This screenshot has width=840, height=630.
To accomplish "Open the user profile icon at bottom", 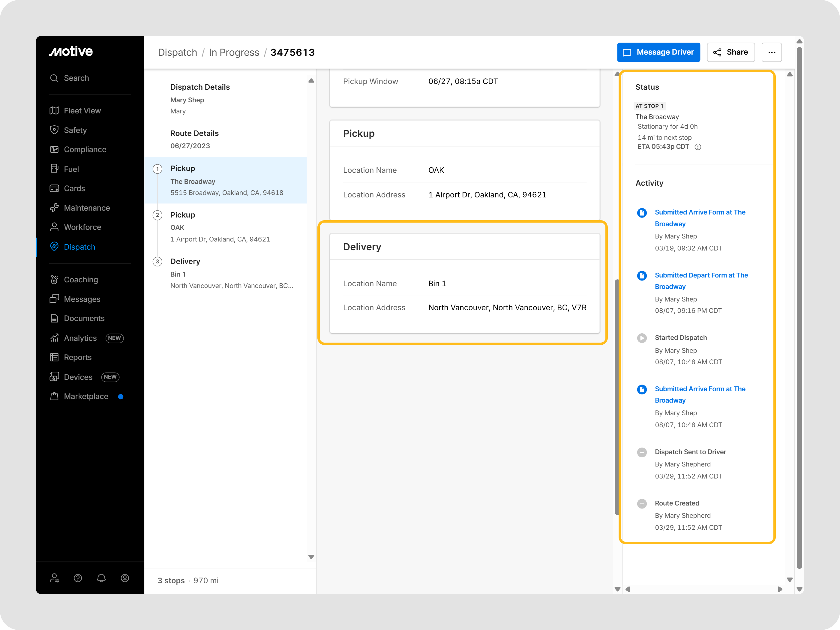I will [x=125, y=578].
